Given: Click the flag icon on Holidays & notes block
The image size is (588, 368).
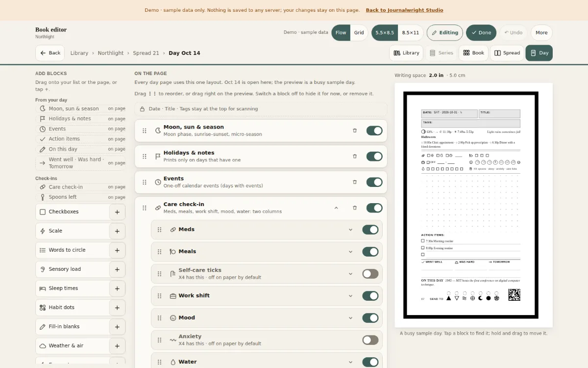Looking at the screenshot, I should pyautogui.click(x=158, y=156).
